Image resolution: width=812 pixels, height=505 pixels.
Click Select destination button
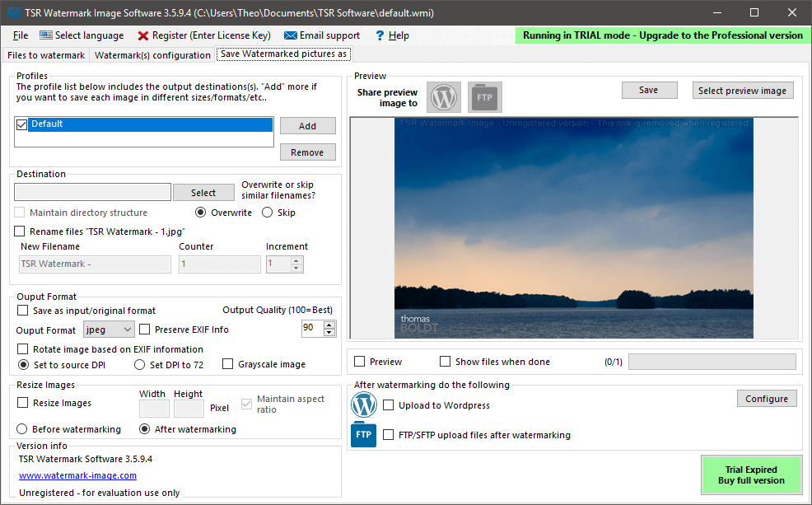[x=203, y=193]
